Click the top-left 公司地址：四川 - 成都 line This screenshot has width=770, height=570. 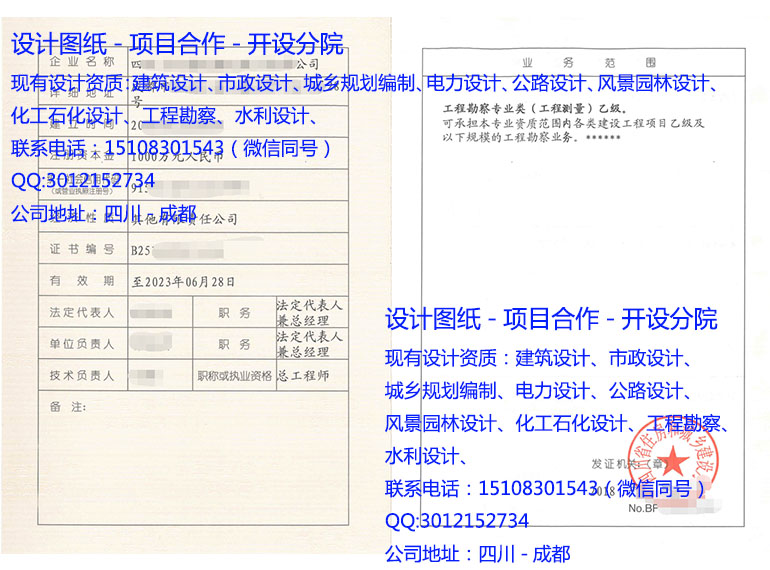pos(103,213)
